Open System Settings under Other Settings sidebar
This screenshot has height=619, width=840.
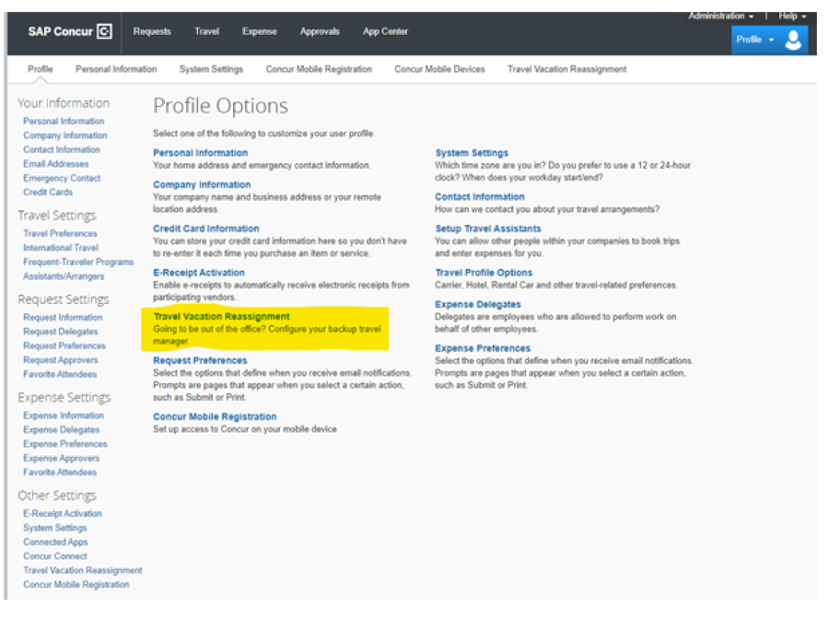click(54, 528)
